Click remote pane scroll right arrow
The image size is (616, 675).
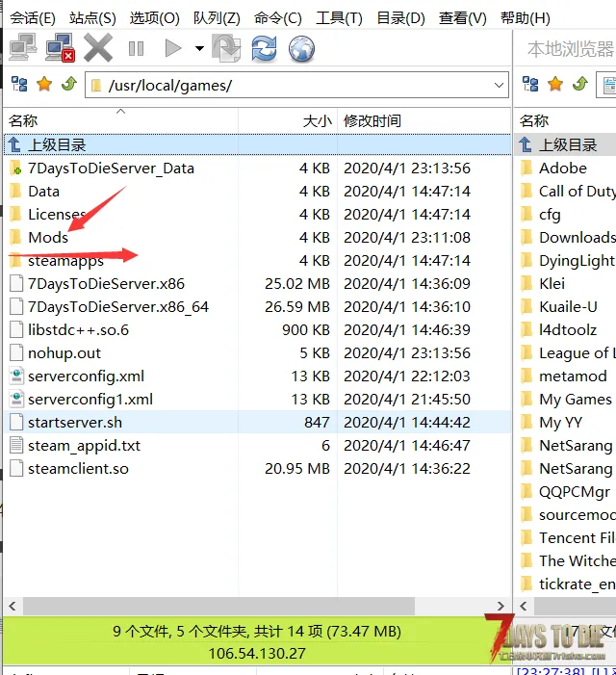click(500, 606)
